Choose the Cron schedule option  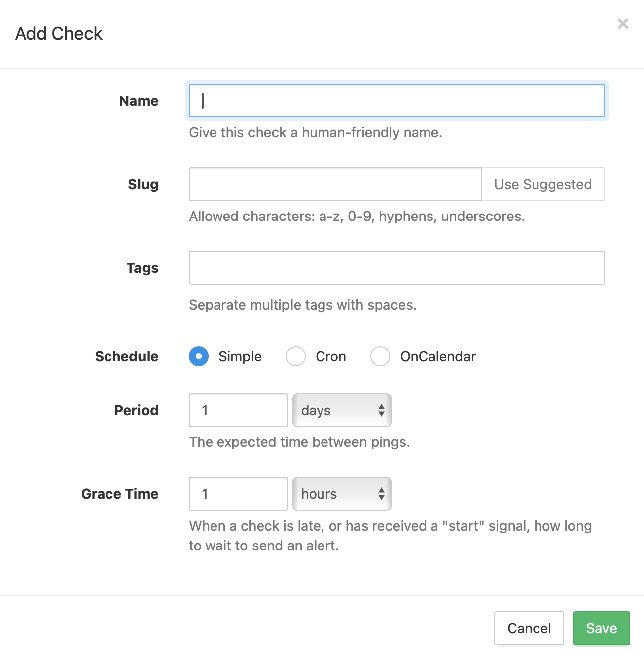pos(296,356)
